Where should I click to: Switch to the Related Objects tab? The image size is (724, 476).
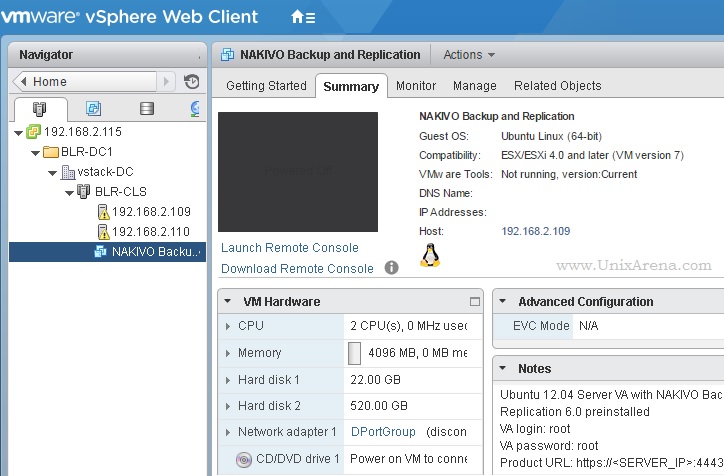tap(558, 86)
